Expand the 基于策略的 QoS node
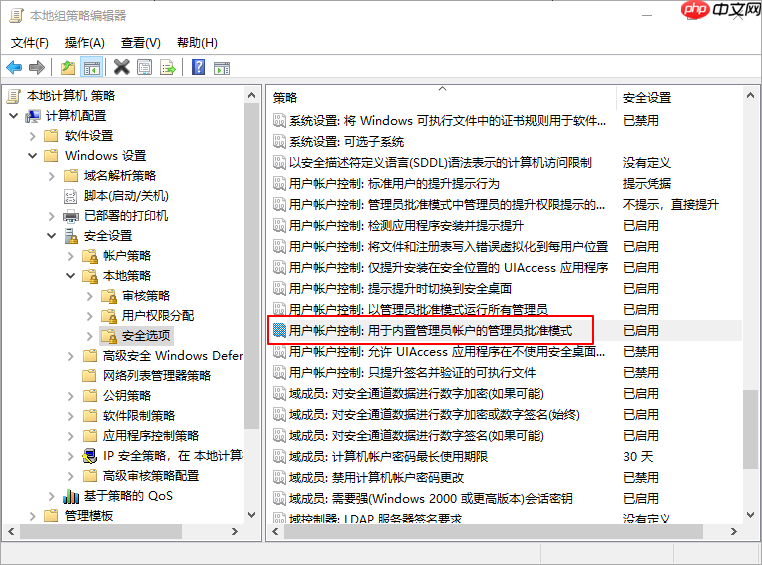 coord(52,496)
